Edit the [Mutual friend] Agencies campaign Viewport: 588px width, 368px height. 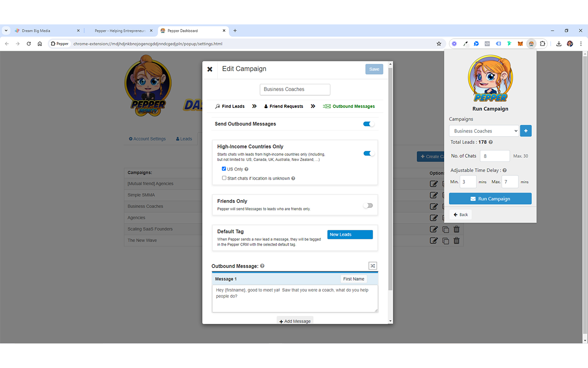click(434, 184)
